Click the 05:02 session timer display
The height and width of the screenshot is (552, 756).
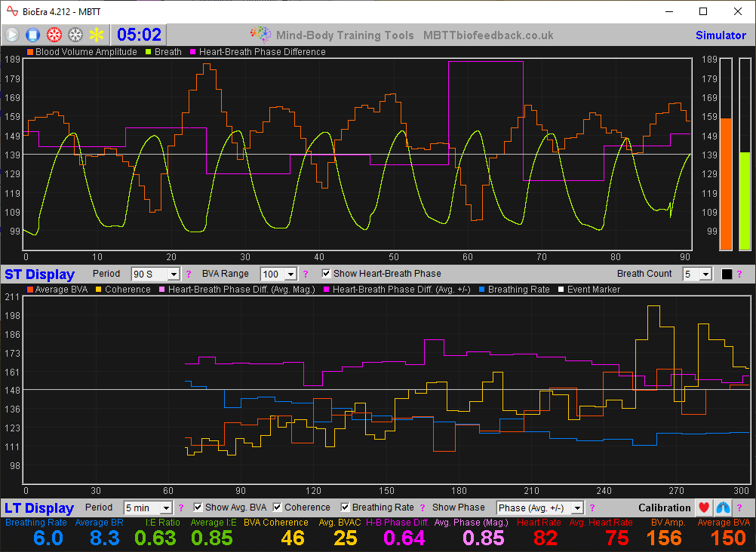point(141,34)
